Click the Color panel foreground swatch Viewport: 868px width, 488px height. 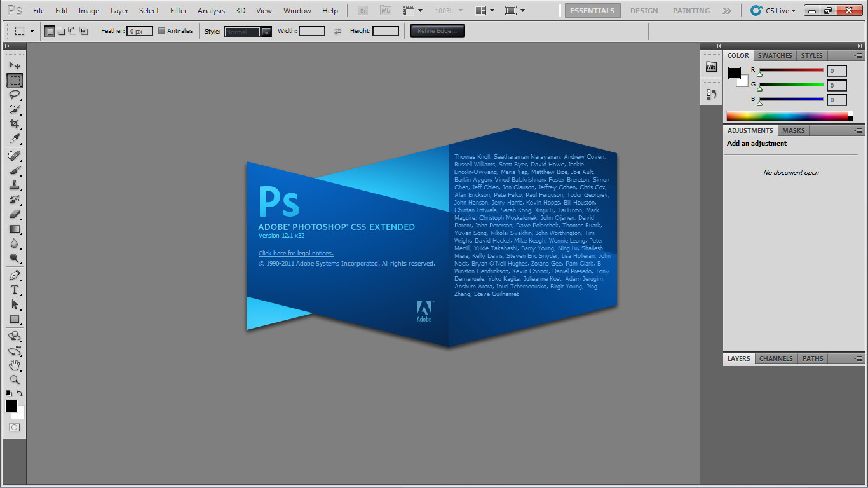734,72
